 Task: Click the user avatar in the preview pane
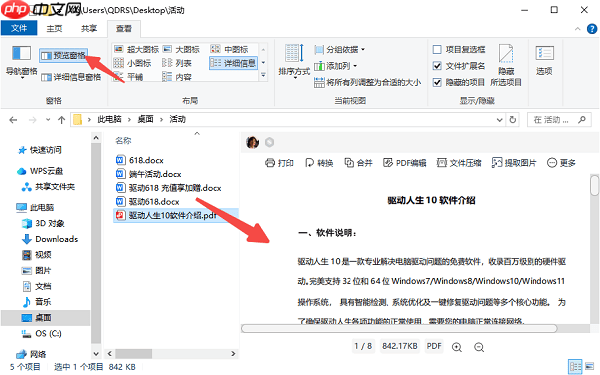coord(253,142)
